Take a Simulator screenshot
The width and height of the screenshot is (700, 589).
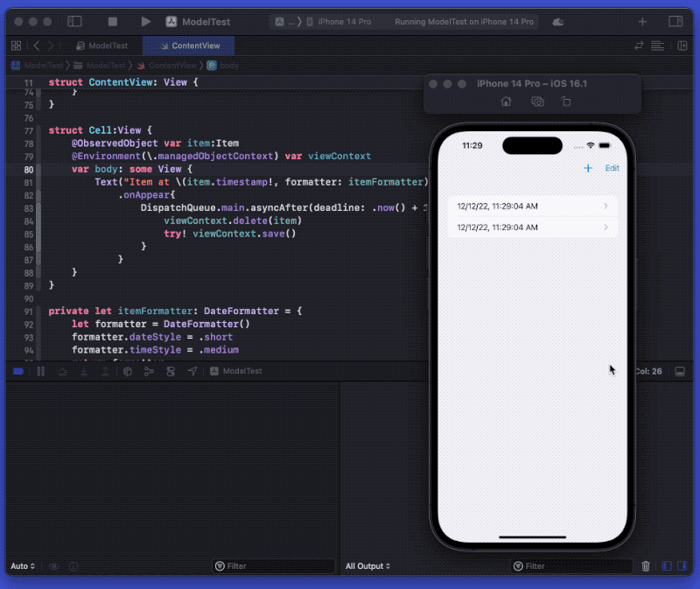click(x=537, y=102)
